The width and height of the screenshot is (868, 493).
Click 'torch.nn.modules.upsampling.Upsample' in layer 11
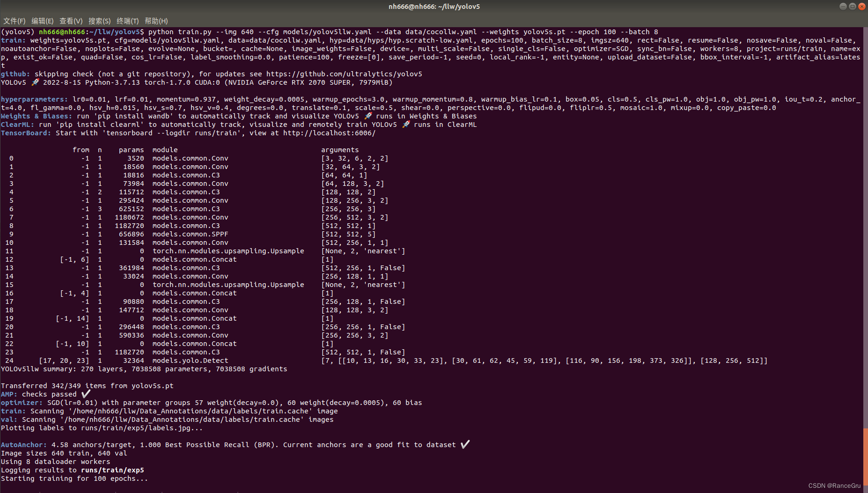pos(228,251)
